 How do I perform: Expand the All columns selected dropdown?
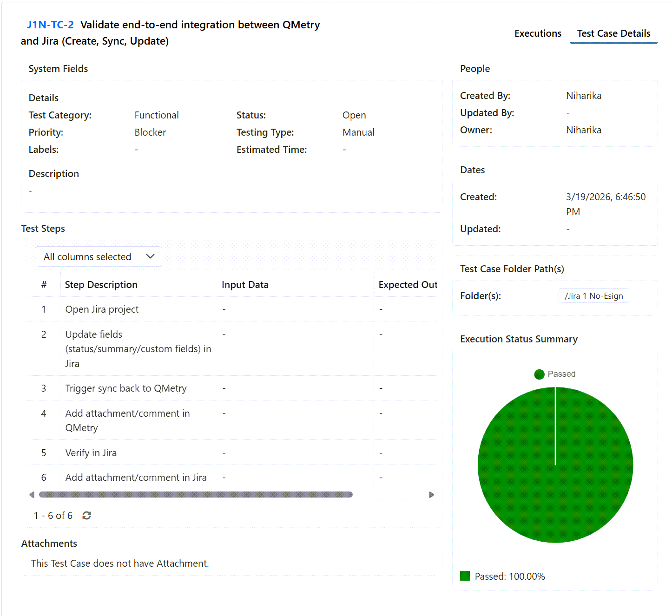99,256
